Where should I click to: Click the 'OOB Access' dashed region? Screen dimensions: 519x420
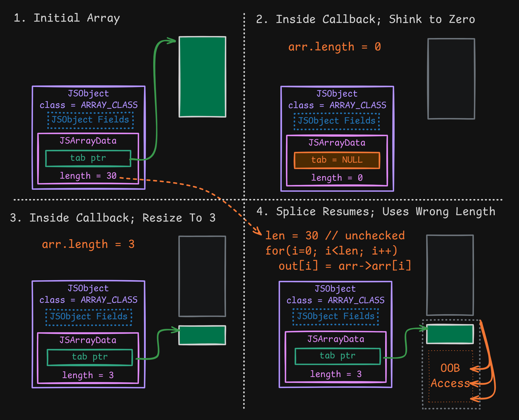(450, 376)
